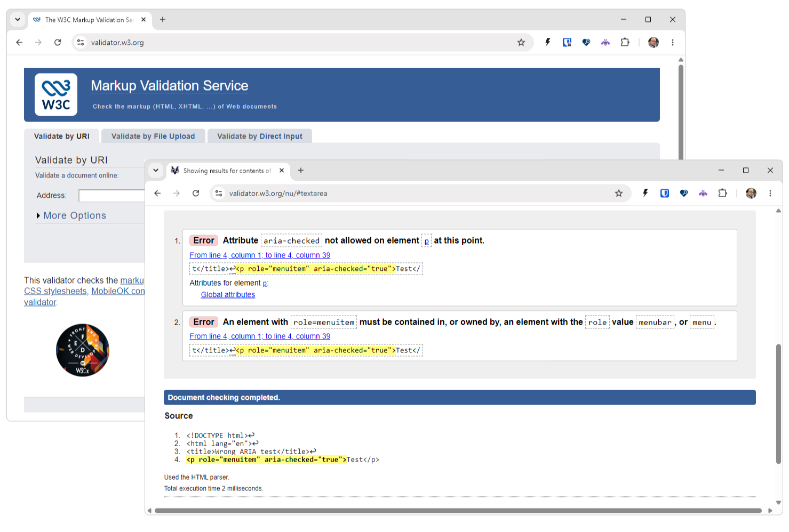Open the lightning bolt extension in the results window
789x532 pixels.
[x=645, y=194]
